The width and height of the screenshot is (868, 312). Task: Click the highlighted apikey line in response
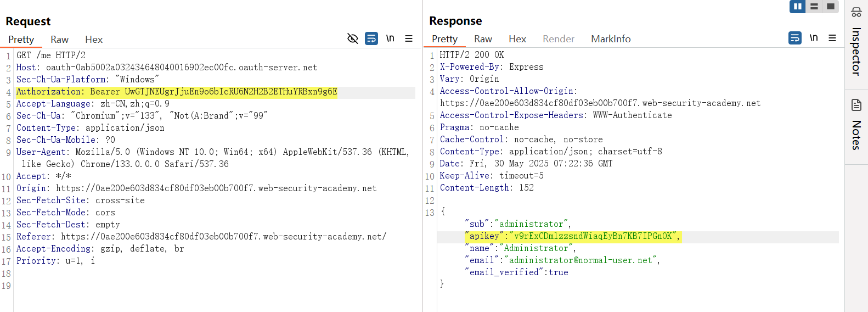click(x=573, y=236)
